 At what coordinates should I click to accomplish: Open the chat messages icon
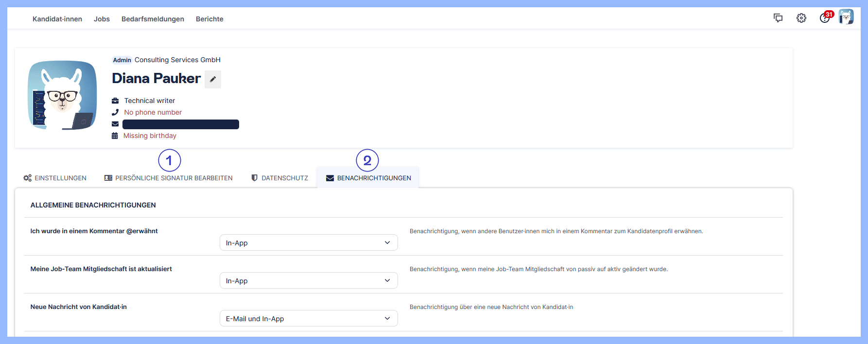point(778,18)
